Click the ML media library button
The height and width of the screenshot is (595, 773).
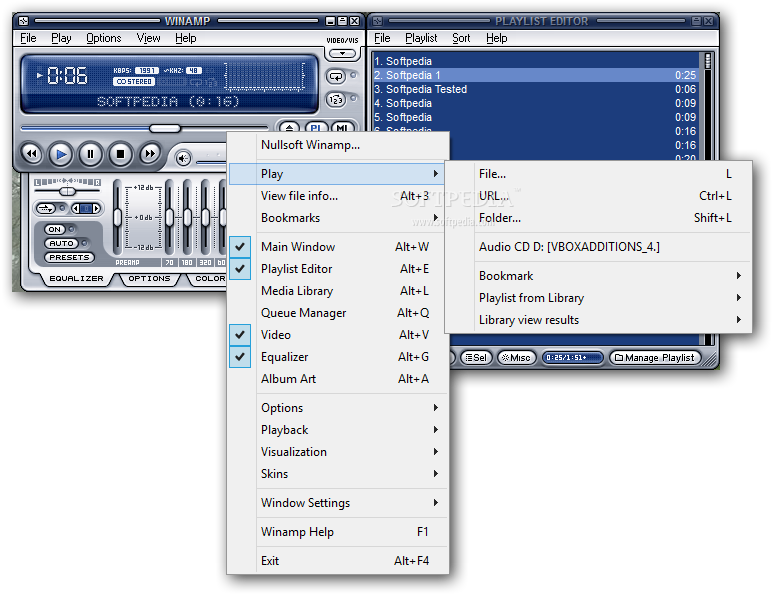coord(342,128)
